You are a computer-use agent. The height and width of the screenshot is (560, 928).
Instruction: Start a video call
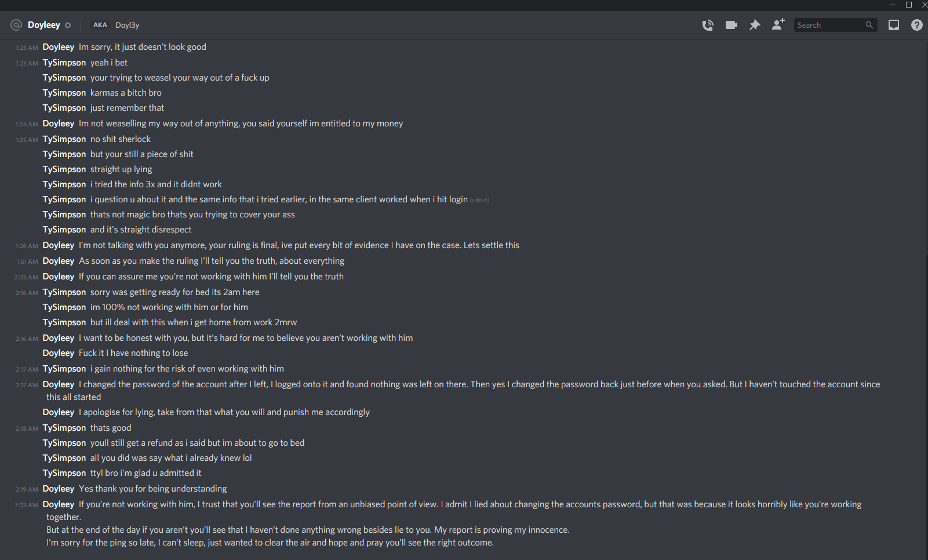click(x=732, y=25)
